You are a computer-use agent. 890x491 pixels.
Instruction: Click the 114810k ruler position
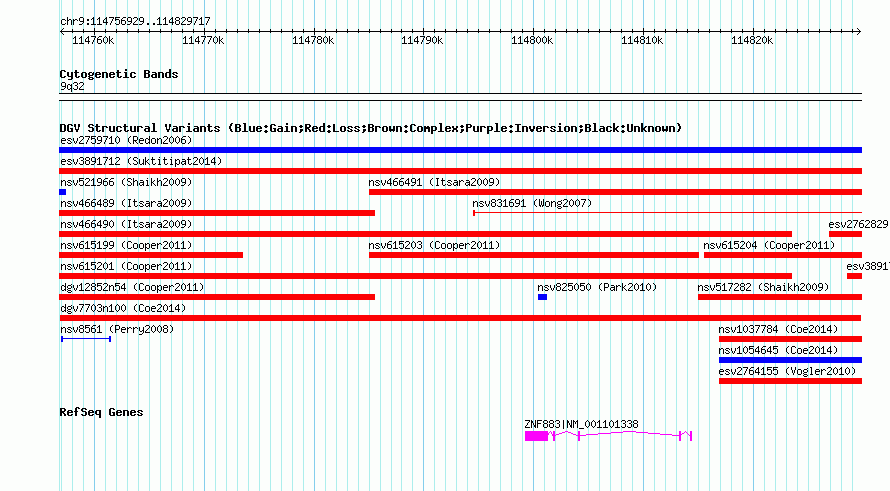642,41
